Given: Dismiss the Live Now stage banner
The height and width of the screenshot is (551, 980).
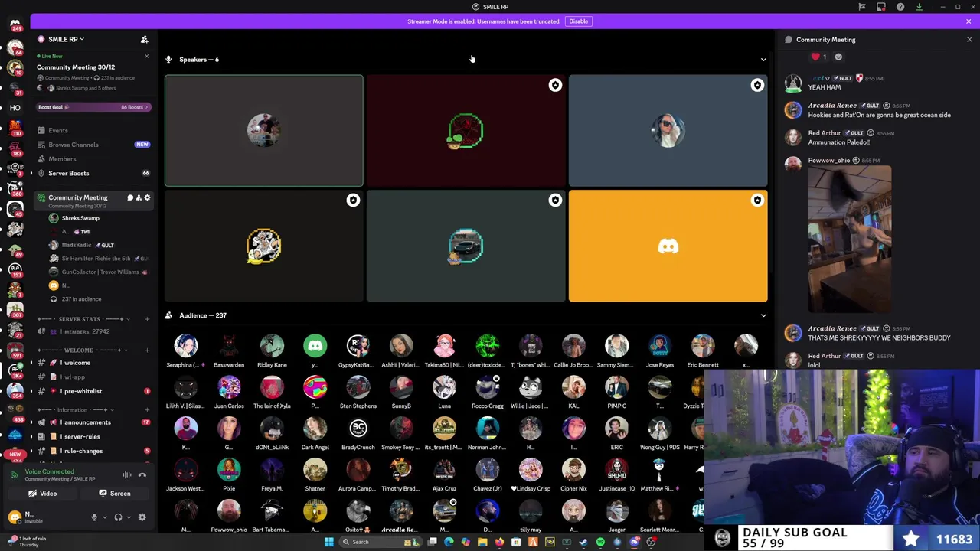Looking at the screenshot, I should point(146,56).
